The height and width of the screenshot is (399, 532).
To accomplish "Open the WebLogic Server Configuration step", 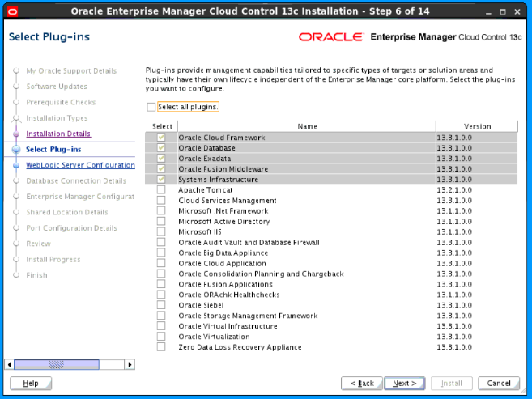I will [80, 165].
